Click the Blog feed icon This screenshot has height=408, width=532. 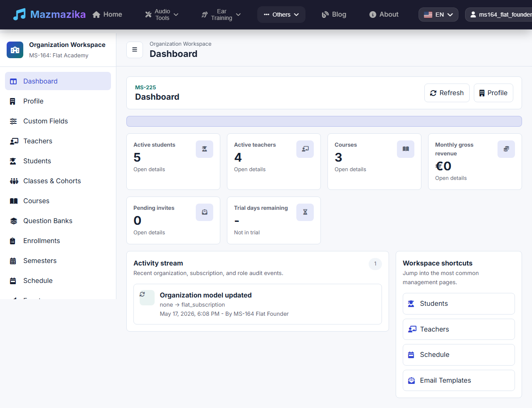[x=325, y=15]
